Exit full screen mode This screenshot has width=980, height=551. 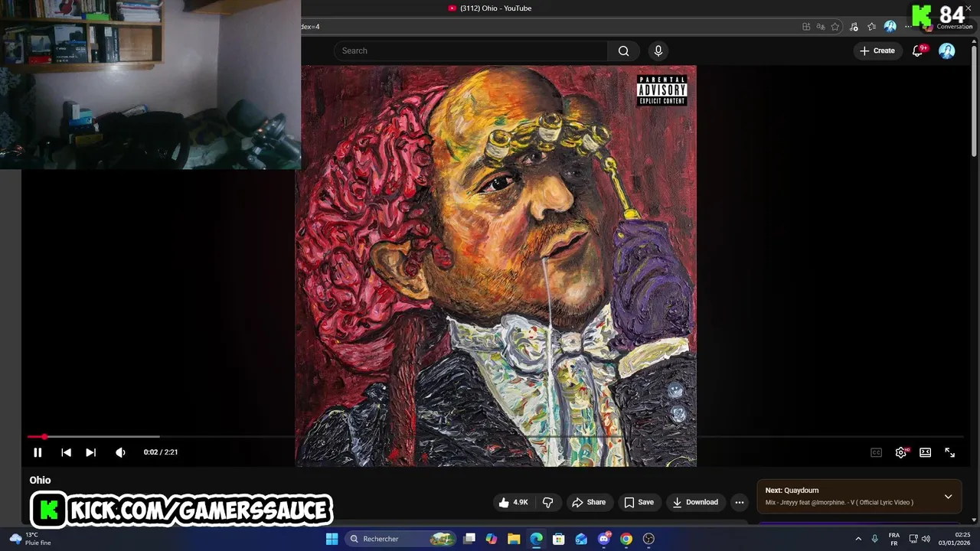tap(949, 452)
